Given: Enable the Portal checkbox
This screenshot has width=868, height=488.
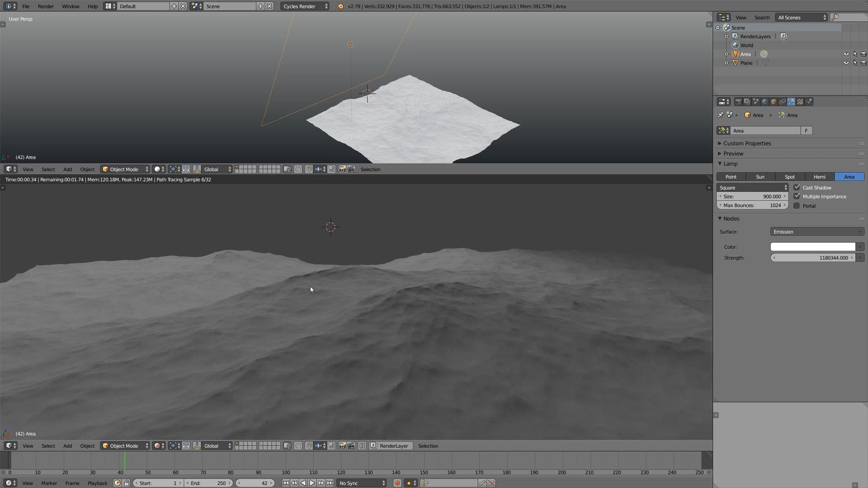Looking at the screenshot, I should click(797, 206).
